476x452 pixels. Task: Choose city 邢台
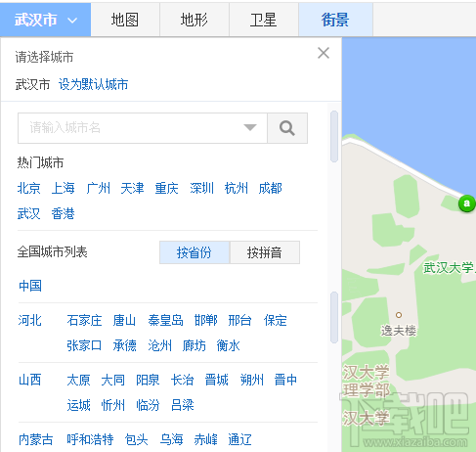(239, 320)
